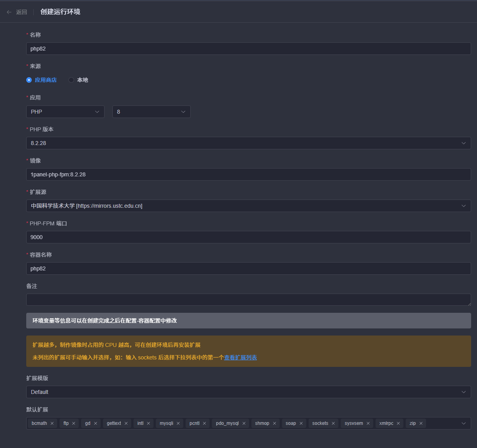Open the PHP application dropdown
The height and width of the screenshot is (448, 477).
tap(65, 112)
